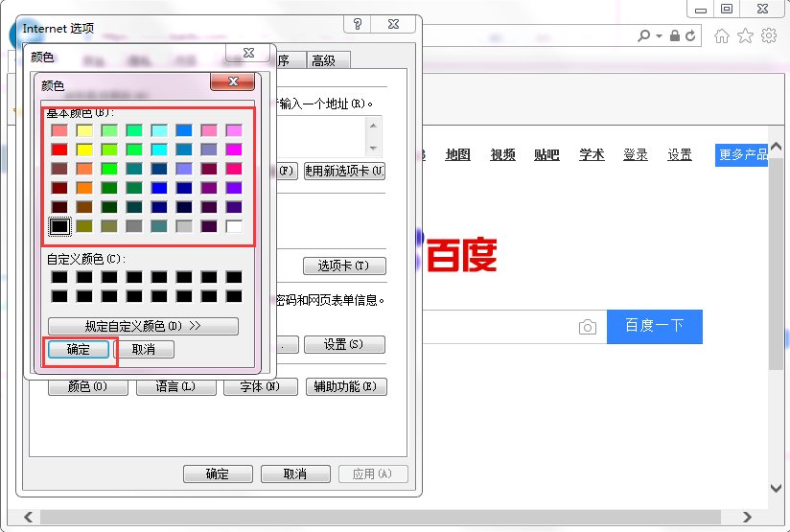790x532 pixels.
Task: Select the light pink swatch in first row
Action: [x=59, y=130]
